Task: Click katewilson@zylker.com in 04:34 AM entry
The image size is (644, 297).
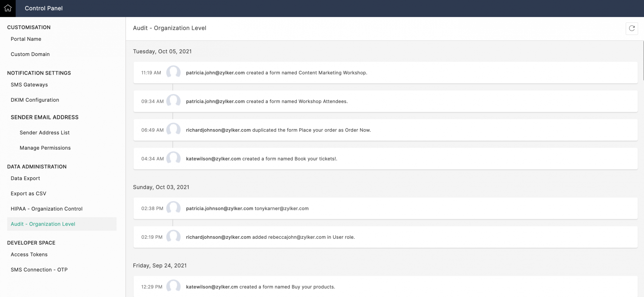Action: pos(213,159)
